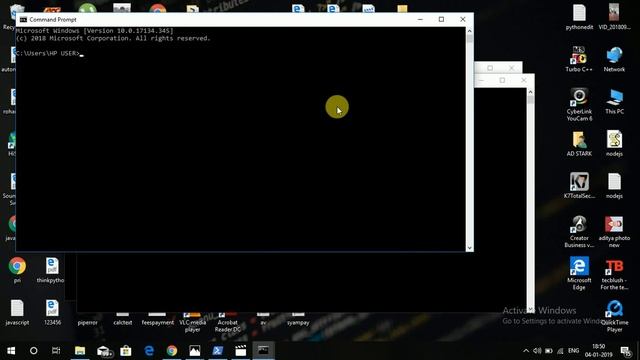640x360 pixels.
Task: Open aditya photo new image icon
Action: (614, 231)
